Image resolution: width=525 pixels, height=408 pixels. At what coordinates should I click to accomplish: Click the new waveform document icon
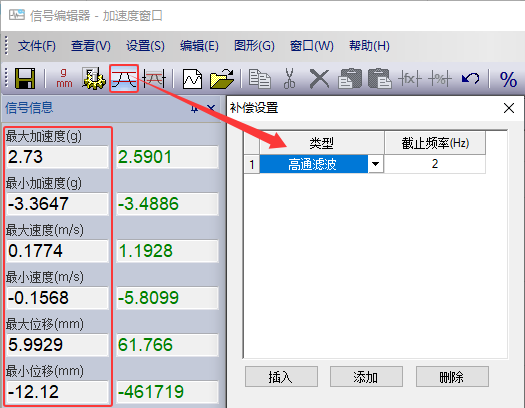click(x=192, y=79)
